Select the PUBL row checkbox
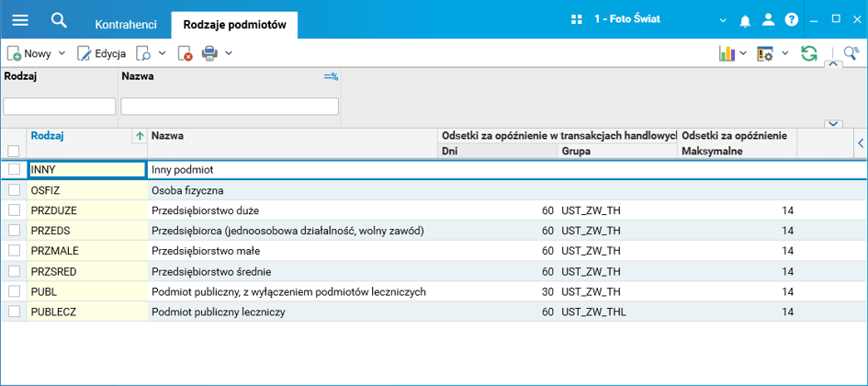 [x=14, y=291]
